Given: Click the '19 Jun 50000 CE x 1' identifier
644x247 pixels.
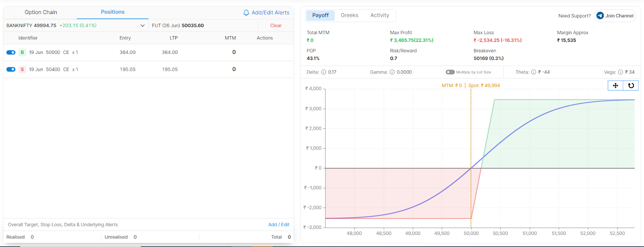Looking at the screenshot, I should pyautogui.click(x=54, y=53).
